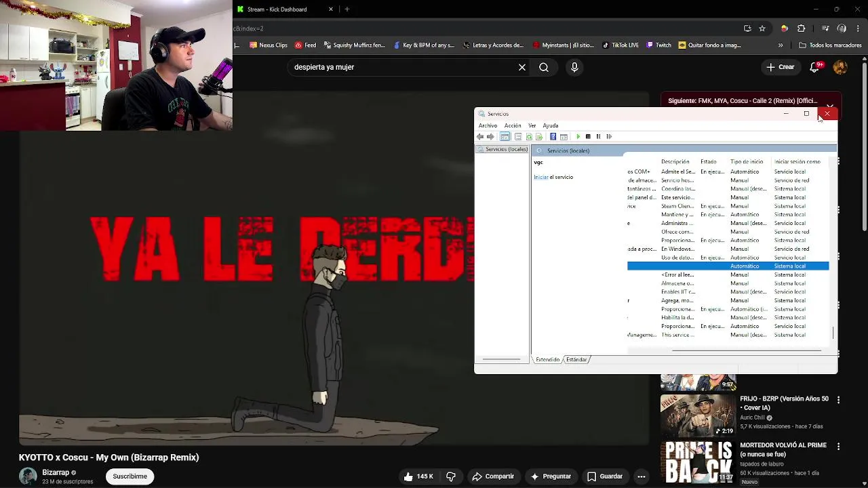Viewport: 868px width, 488px height.
Task: Click the Preguntar button
Action: point(550,476)
